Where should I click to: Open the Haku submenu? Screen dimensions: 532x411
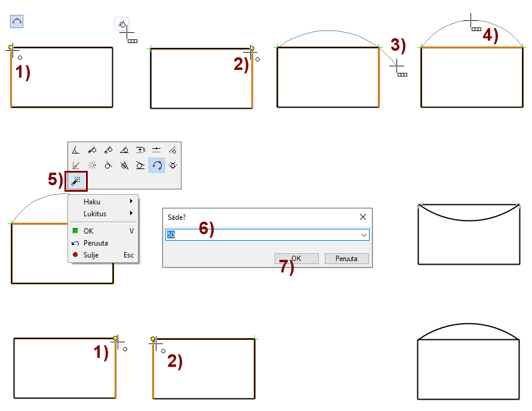(x=103, y=201)
